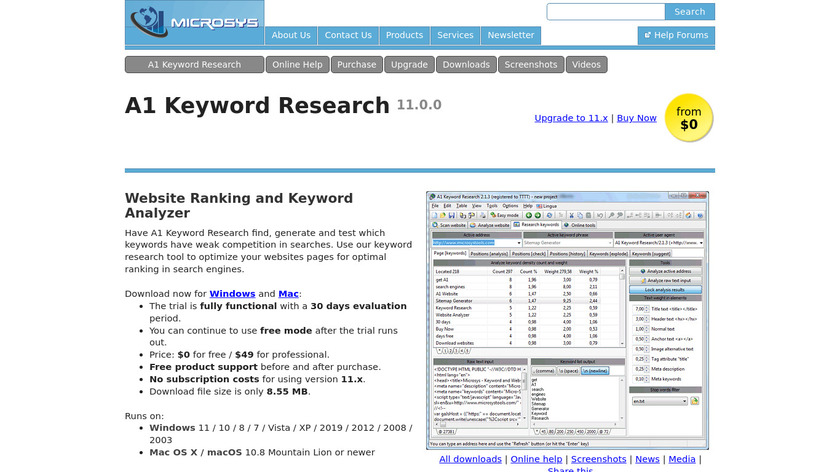The image size is (840, 472).
Task: Focus the site search input field
Action: tap(605, 12)
